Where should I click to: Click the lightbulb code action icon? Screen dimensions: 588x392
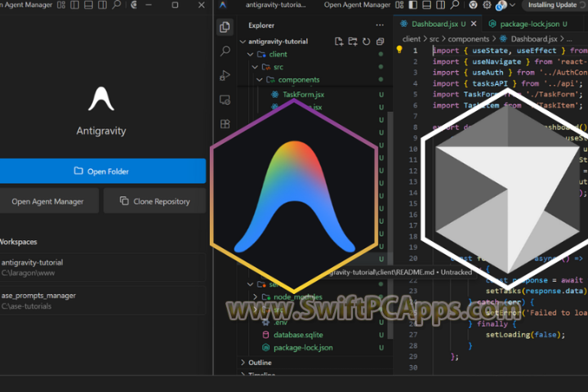coord(399,49)
